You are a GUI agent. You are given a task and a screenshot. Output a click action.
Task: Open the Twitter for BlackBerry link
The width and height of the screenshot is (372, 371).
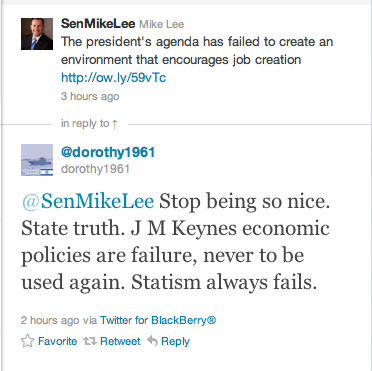tap(158, 320)
